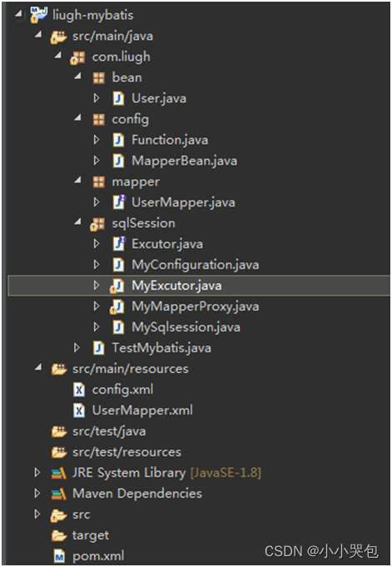Click the src/main/resources folder icon
The width and height of the screenshot is (392, 567).
[59, 369]
